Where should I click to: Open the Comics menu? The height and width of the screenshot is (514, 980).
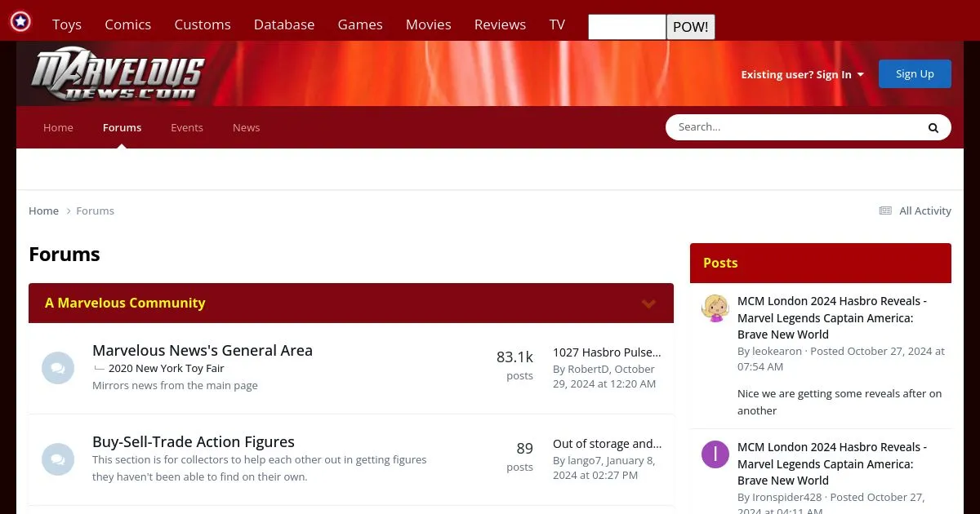[x=127, y=24]
